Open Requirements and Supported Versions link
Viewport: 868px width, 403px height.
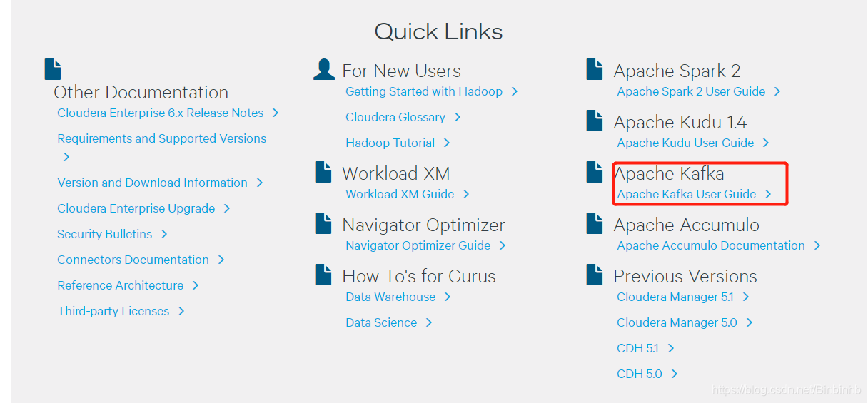[162, 138]
